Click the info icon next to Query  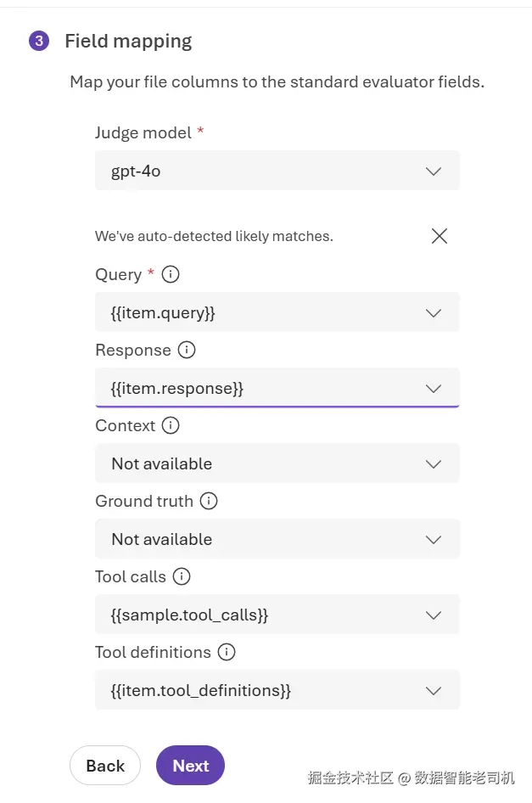click(171, 274)
